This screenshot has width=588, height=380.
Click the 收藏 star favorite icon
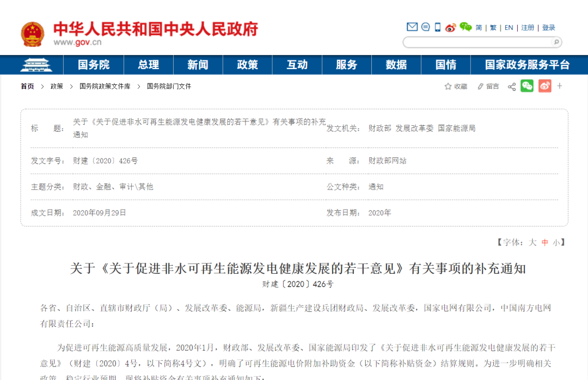click(448, 87)
